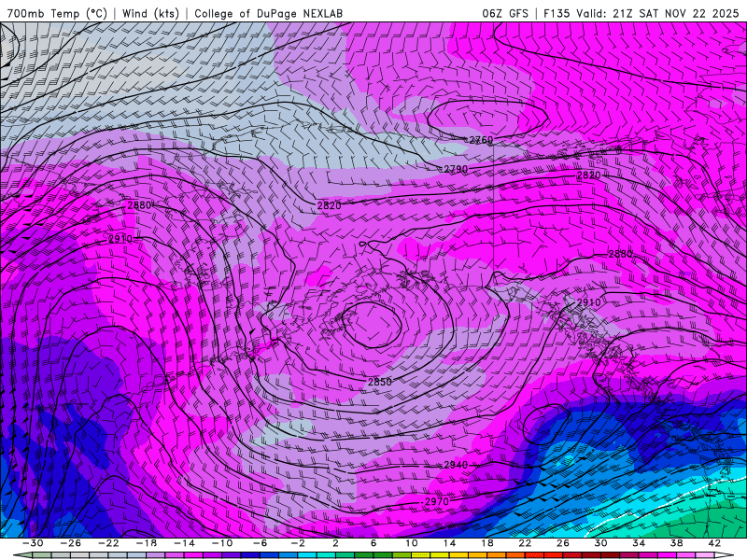
Task: Click the -30 colorbar scale value
Action: [x=33, y=543]
